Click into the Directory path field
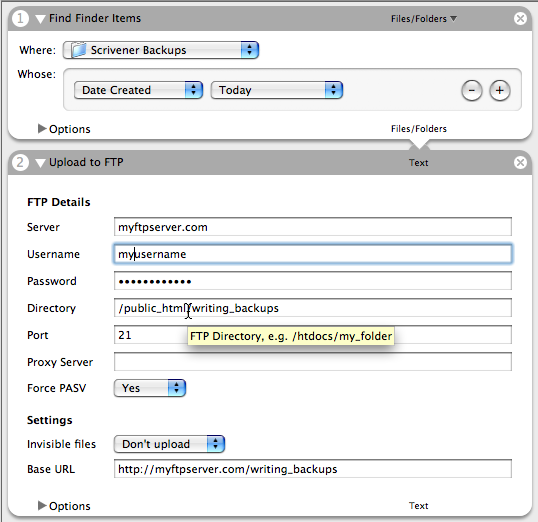This screenshot has height=522, width=538. (x=313, y=308)
